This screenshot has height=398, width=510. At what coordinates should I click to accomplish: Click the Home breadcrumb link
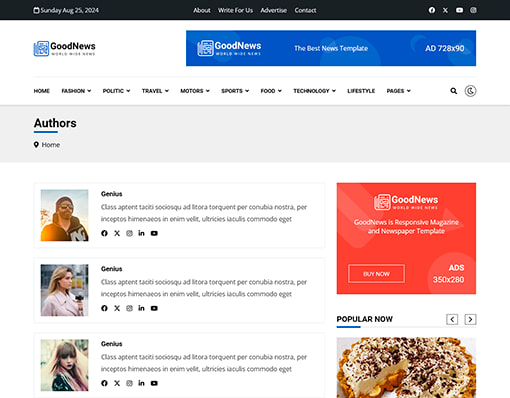click(51, 145)
